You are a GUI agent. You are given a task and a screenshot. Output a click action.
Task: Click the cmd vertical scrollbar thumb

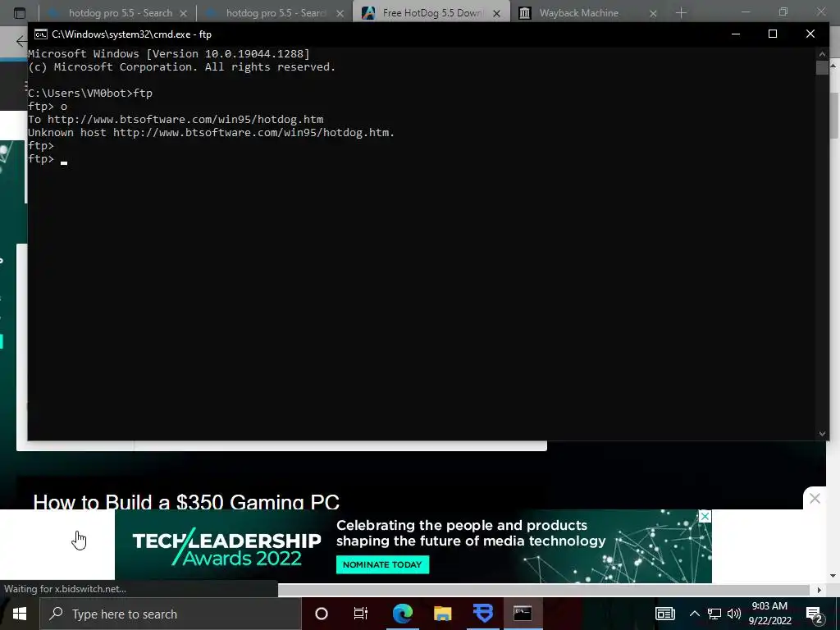point(822,68)
